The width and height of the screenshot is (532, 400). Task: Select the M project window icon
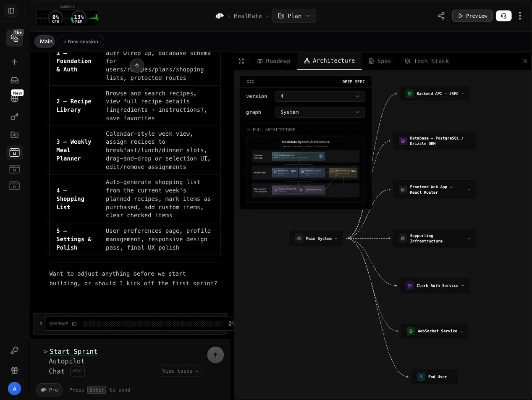pyautogui.click(x=14, y=153)
